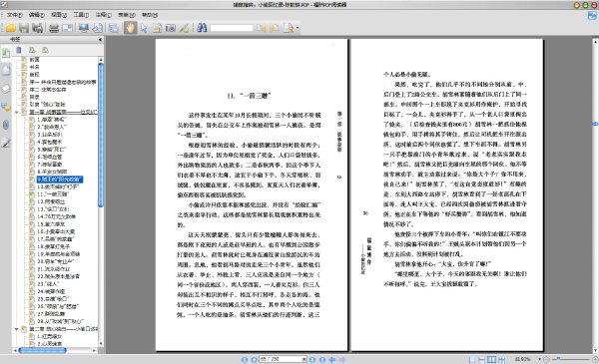Click the find previous icon beside search box

261,28
